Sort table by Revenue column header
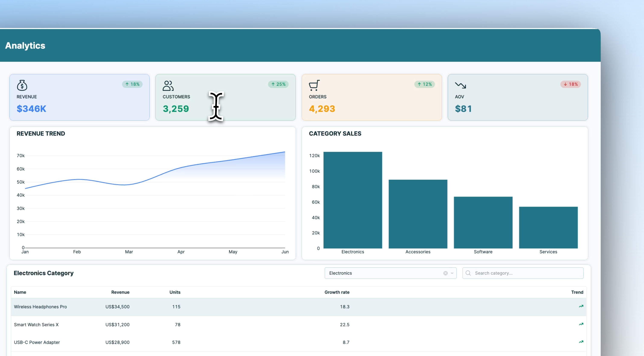This screenshot has width=644, height=356. tap(120, 292)
